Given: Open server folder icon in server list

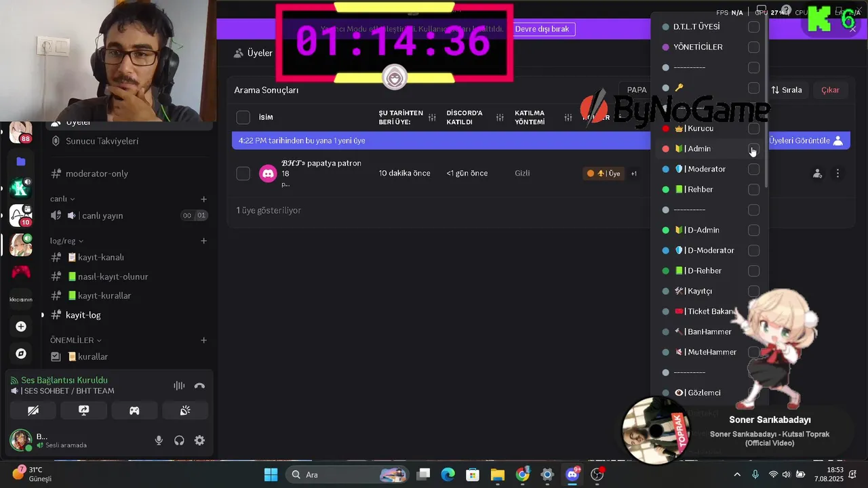Looking at the screenshot, I should (21, 161).
